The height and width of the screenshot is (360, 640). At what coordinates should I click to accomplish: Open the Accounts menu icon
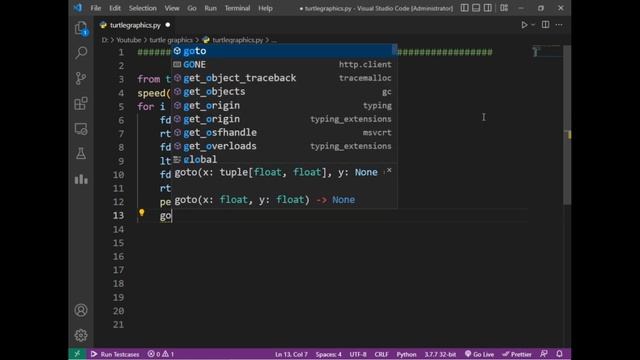pyautogui.click(x=81, y=310)
